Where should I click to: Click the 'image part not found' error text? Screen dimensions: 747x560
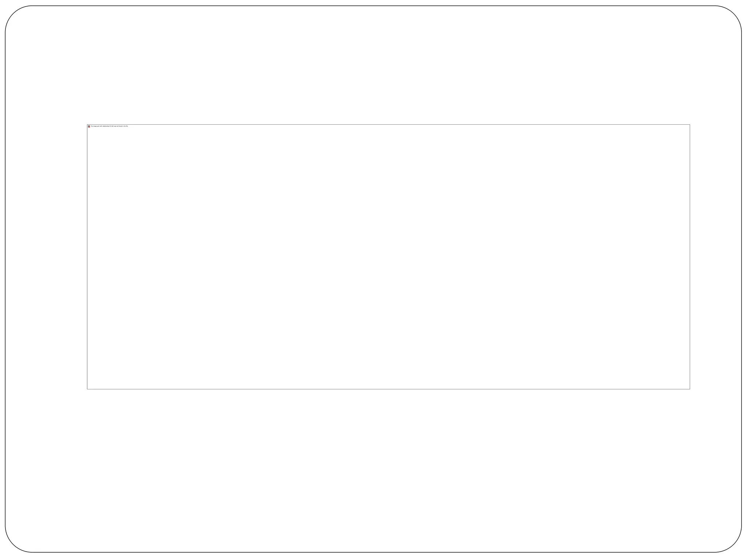click(x=109, y=126)
